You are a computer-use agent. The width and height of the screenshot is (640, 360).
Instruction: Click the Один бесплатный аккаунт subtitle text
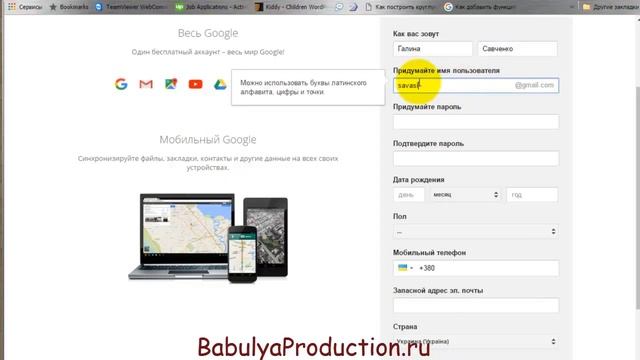208,52
